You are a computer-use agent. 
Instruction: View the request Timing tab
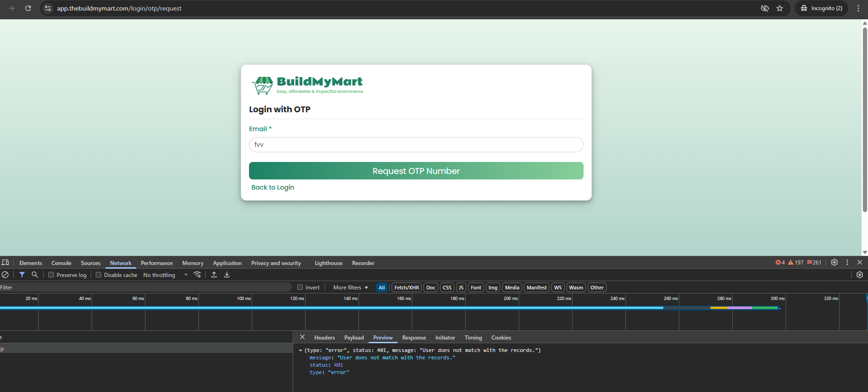(473, 338)
